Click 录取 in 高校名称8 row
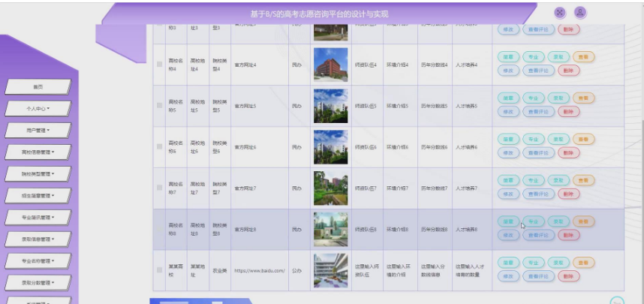This screenshot has width=644, height=304. [558, 221]
